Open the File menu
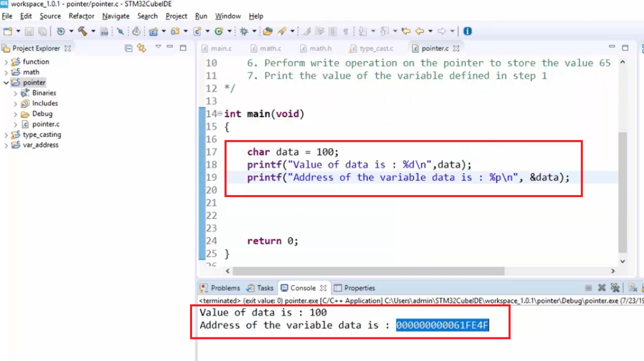644x361 pixels. (x=7, y=16)
